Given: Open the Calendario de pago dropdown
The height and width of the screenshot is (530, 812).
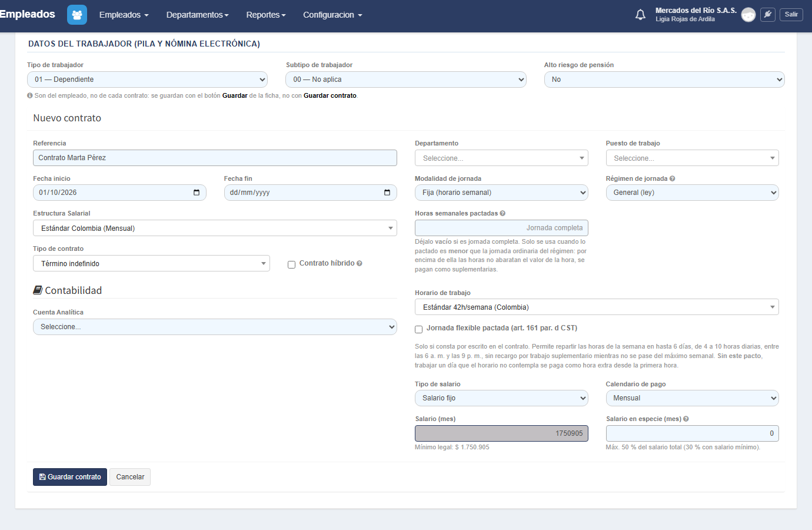Looking at the screenshot, I should pos(692,398).
